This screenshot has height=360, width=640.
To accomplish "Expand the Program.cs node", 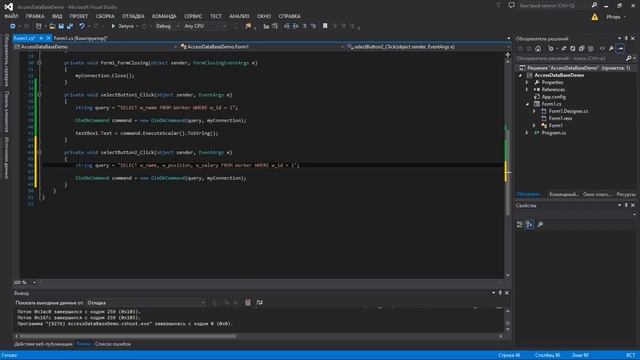I will [527, 133].
